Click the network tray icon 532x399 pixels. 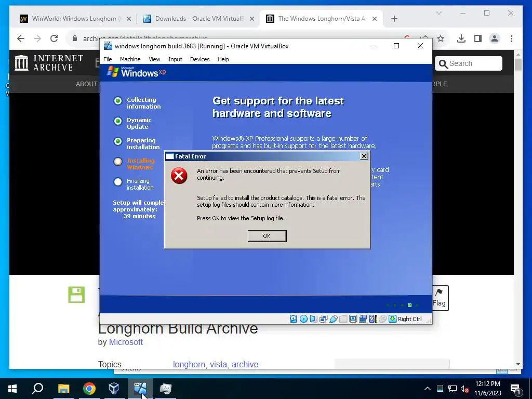click(453, 389)
